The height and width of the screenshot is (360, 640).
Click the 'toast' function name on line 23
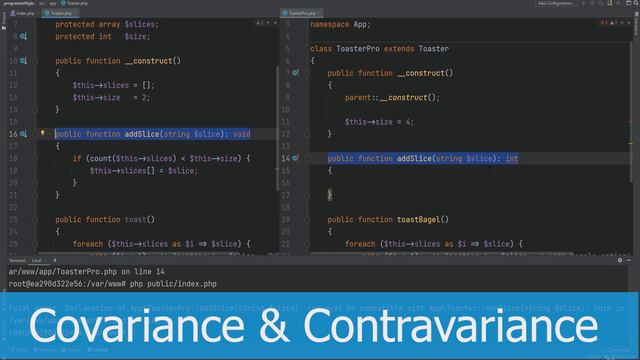[135, 220]
